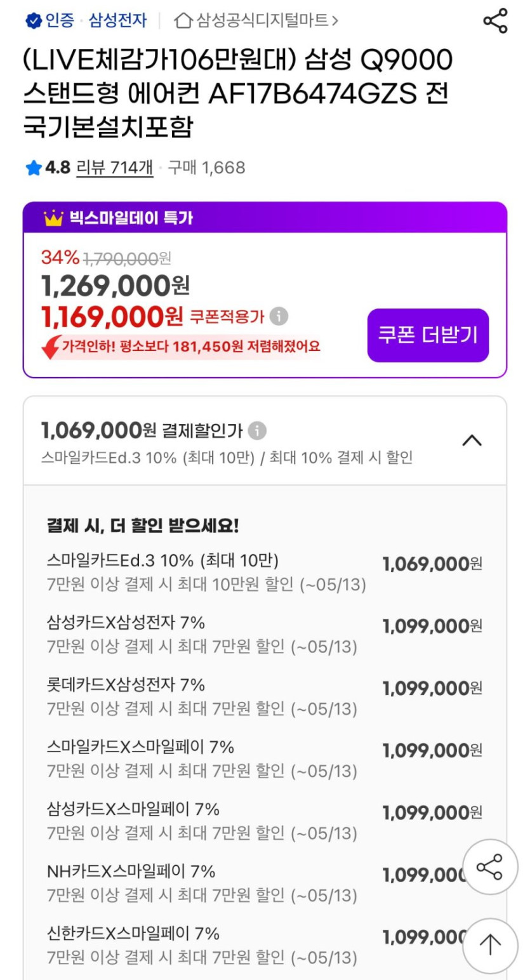
Task: Tap the home icon beside 삼성공식디지털마트
Action: (183, 21)
